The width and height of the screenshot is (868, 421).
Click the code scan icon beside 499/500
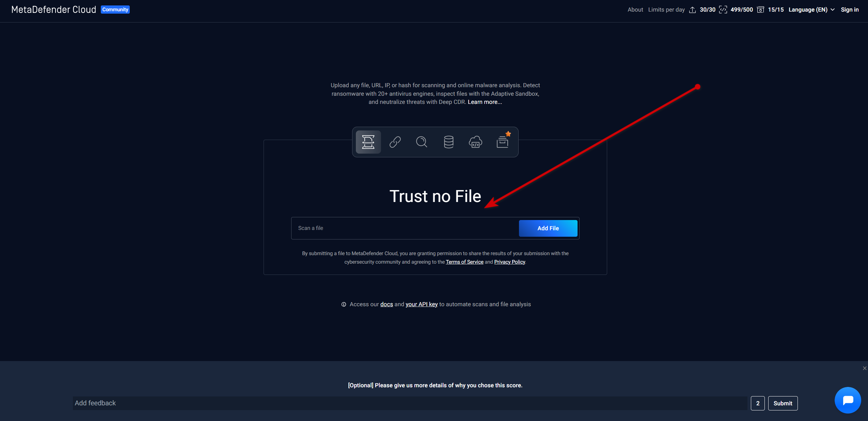[723, 10]
